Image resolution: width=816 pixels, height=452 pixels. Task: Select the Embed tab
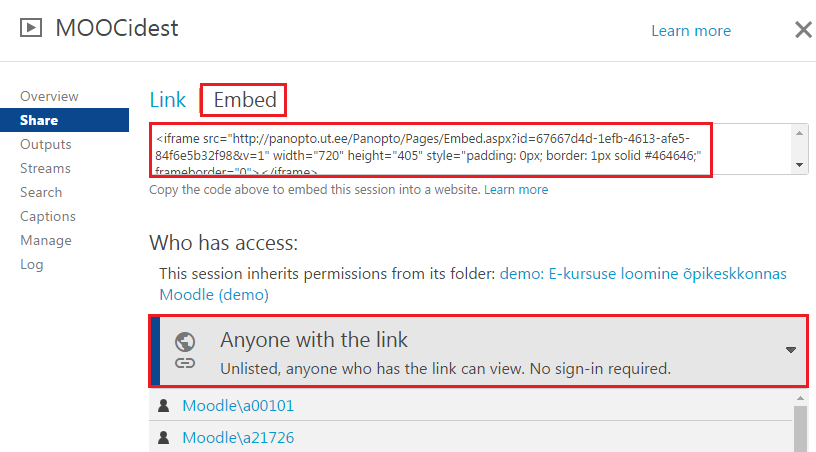pos(245,100)
